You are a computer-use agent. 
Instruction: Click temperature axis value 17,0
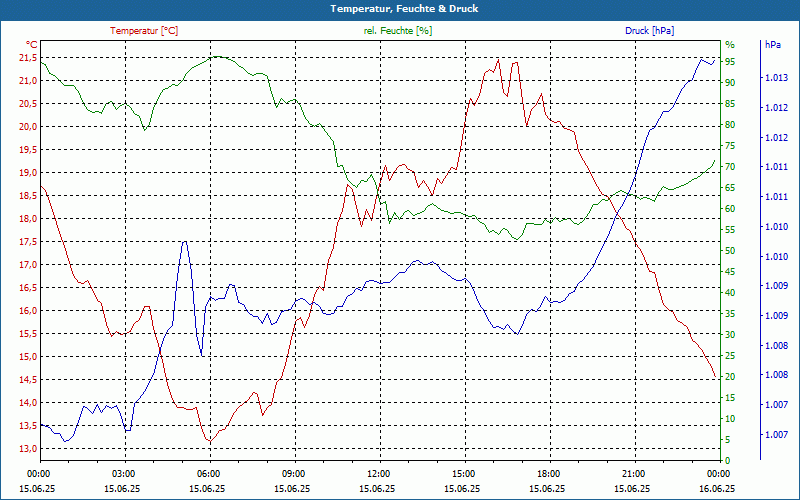click(28, 265)
